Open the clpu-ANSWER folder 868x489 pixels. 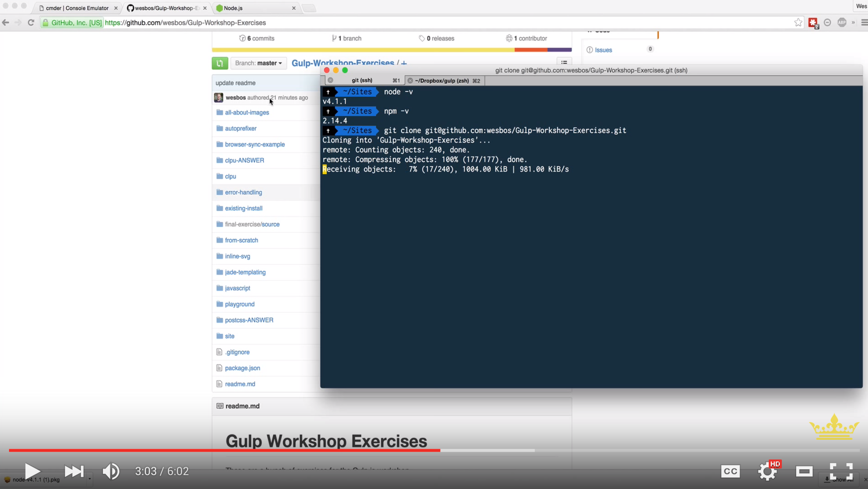click(x=244, y=160)
